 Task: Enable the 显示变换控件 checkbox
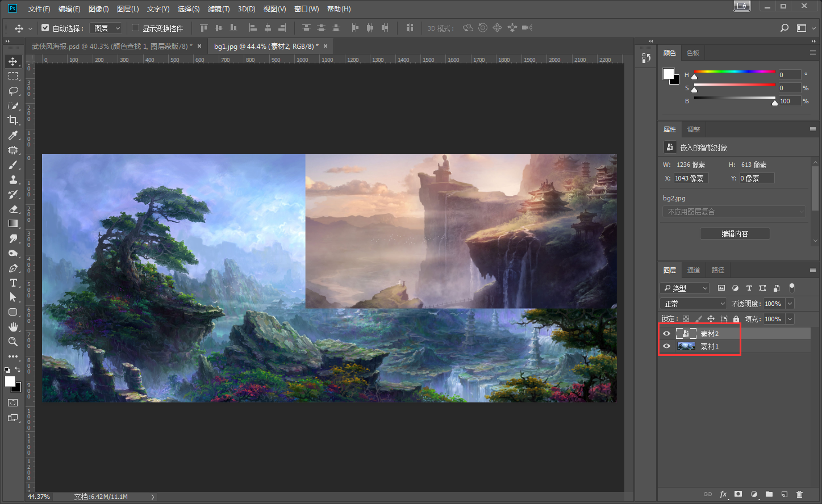135,28
